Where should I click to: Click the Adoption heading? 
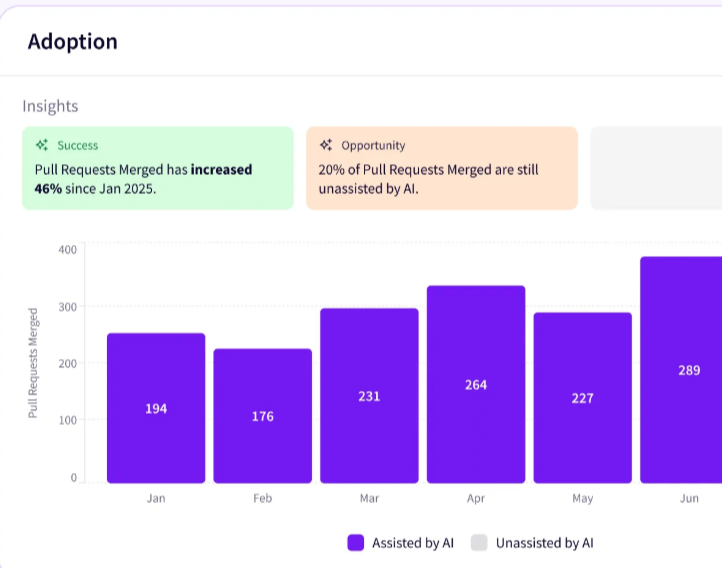coord(73,42)
